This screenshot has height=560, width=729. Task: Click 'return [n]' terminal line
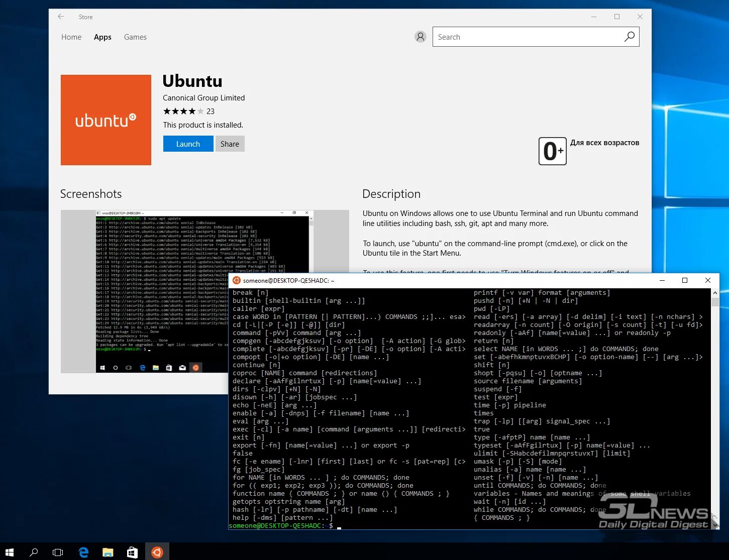494,341
